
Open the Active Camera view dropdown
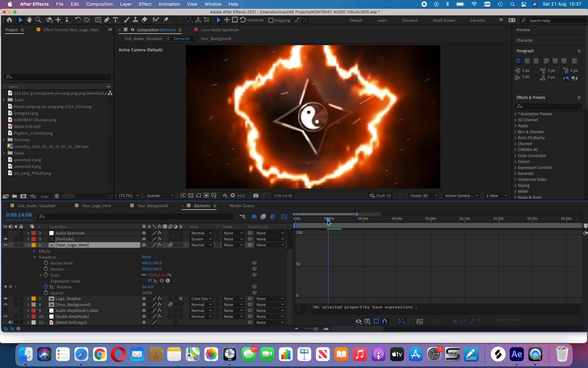tap(462, 195)
